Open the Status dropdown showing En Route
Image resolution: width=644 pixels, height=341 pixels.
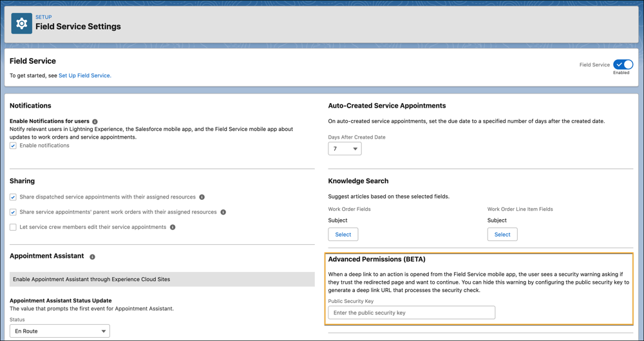(x=59, y=331)
